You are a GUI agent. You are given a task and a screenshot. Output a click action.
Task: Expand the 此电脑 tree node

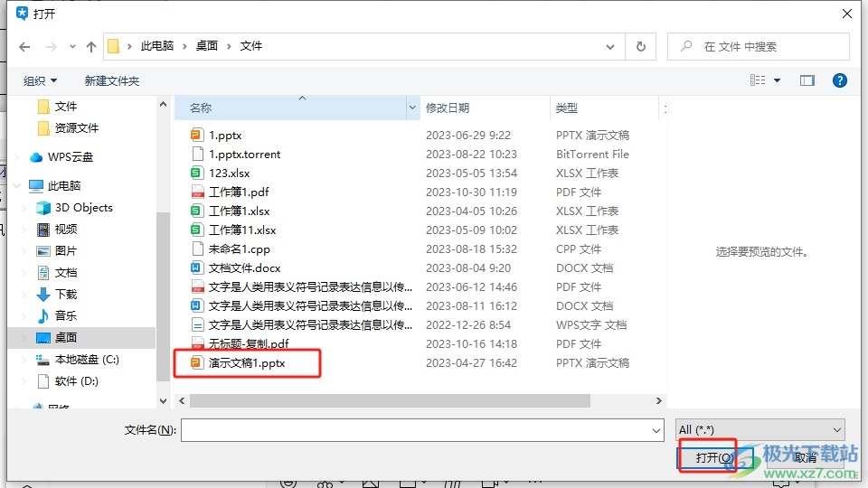coord(18,185)
